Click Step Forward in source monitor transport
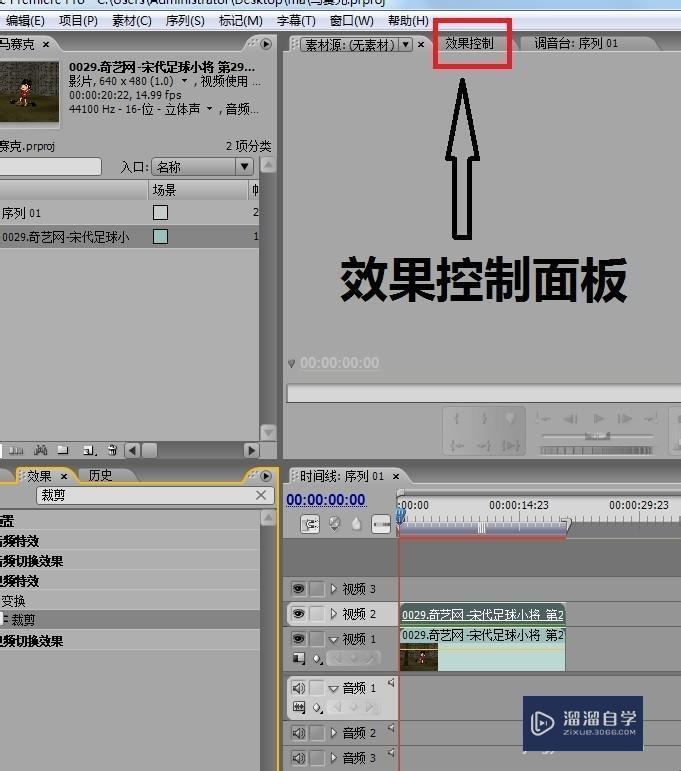681x771 pixels. [624, 419]
